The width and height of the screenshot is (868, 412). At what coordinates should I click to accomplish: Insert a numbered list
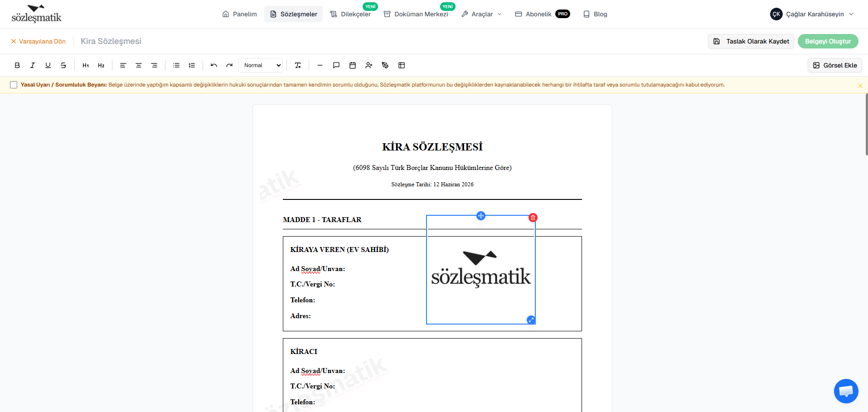192,65
